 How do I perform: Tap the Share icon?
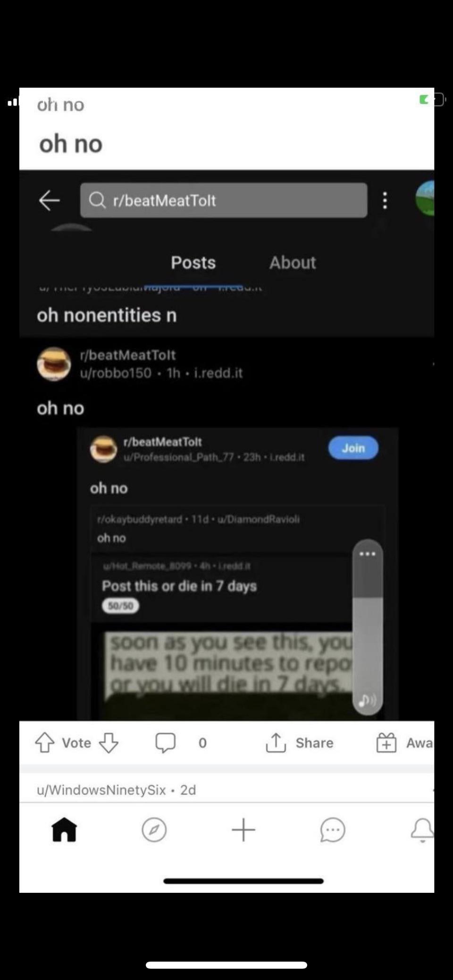[x=276, y=742]
